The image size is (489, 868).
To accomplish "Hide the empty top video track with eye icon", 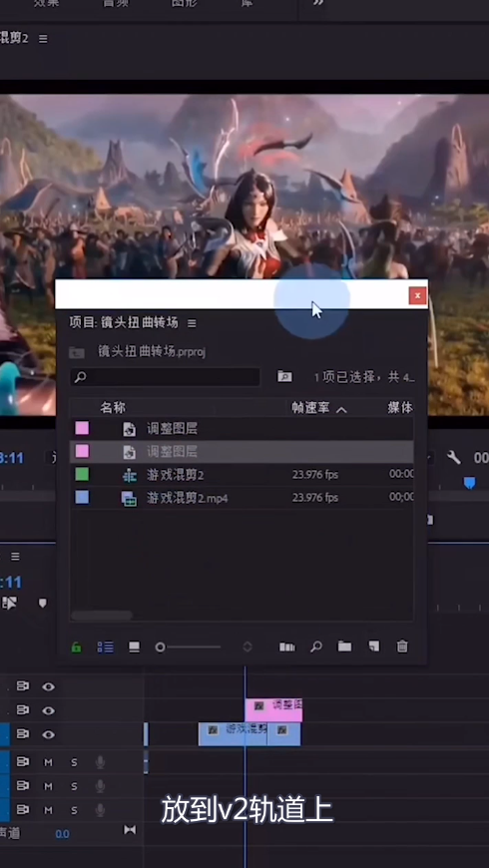I will 49,687.
